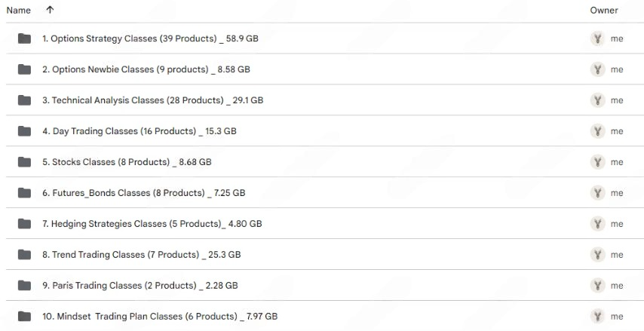Click owner 'me' text on Stocks Classes row
Image resolution: width=644 pixels, height=331 pixels.
point(617,162)
